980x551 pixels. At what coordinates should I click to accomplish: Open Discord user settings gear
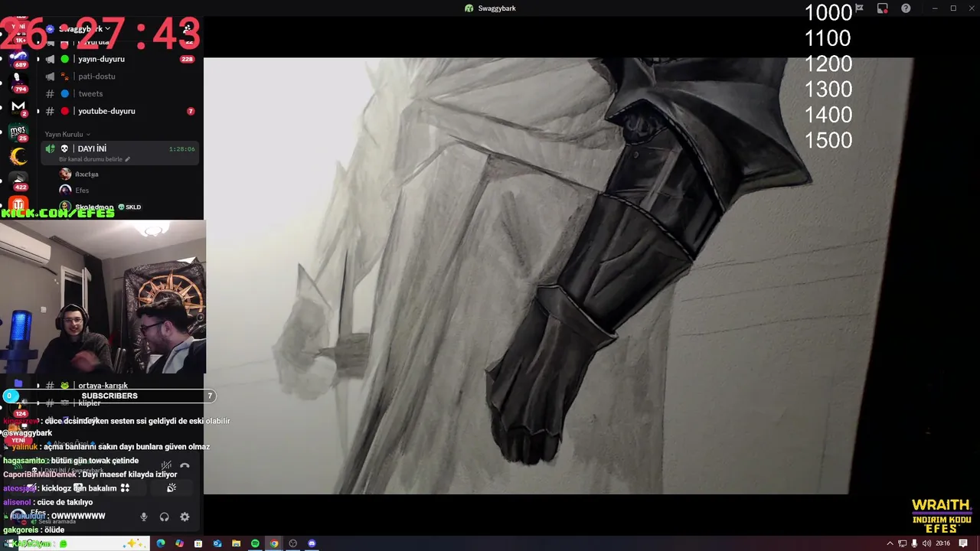pyautogui.click(x=185, y=517)
